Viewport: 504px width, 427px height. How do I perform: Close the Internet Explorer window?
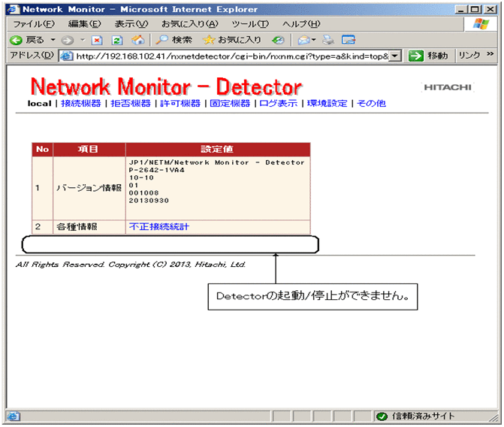tap(490, 9)
